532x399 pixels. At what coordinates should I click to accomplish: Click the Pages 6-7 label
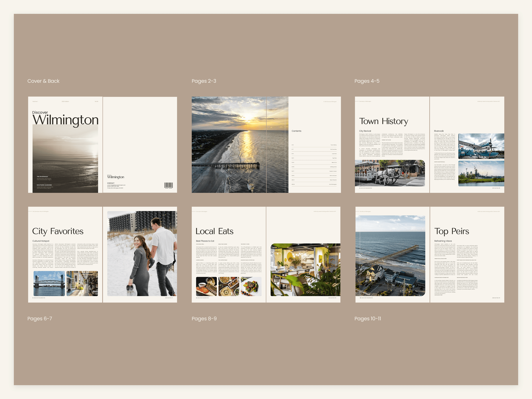click(x=40, y=318)
